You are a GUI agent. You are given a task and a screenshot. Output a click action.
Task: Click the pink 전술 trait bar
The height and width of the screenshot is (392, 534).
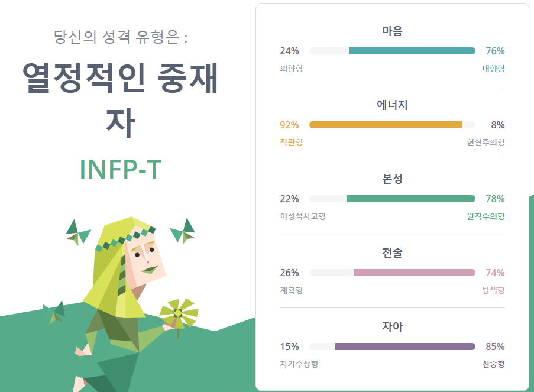pyautogui.click(x=414, y=273)
